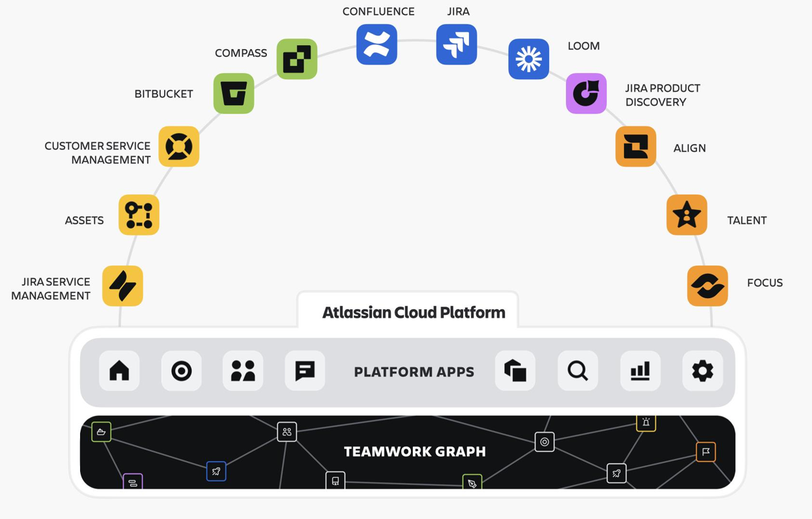Launch the Jira app icon
This screenshot has height=519, width=812.
457,45
